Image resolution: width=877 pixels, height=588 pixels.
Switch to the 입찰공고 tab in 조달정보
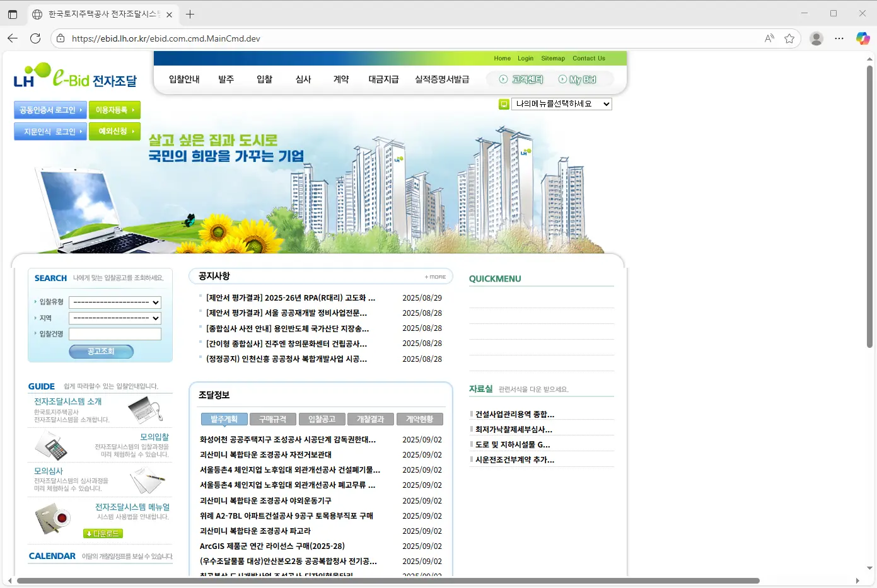[322, 418]
